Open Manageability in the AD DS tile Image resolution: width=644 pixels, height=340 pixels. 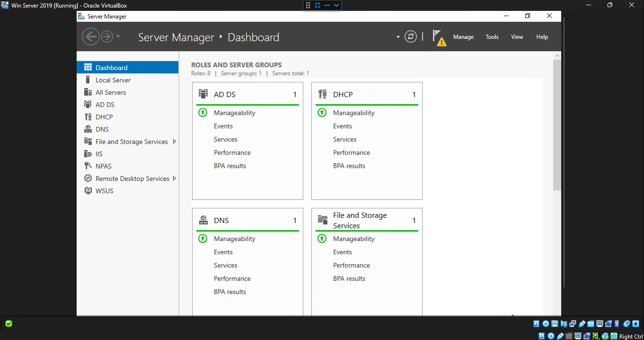click(x=234, y=113)
